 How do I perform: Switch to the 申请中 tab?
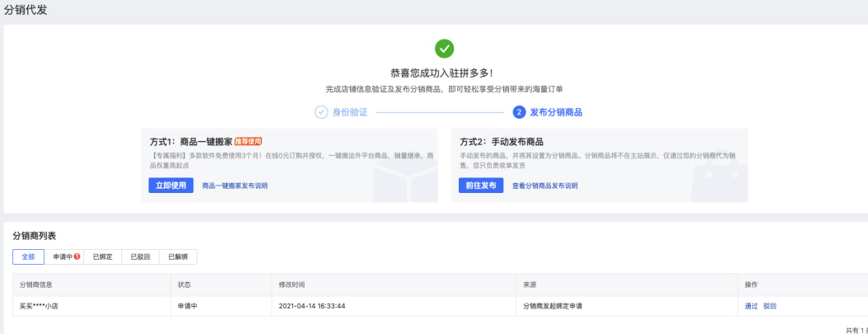pos(64,257)
